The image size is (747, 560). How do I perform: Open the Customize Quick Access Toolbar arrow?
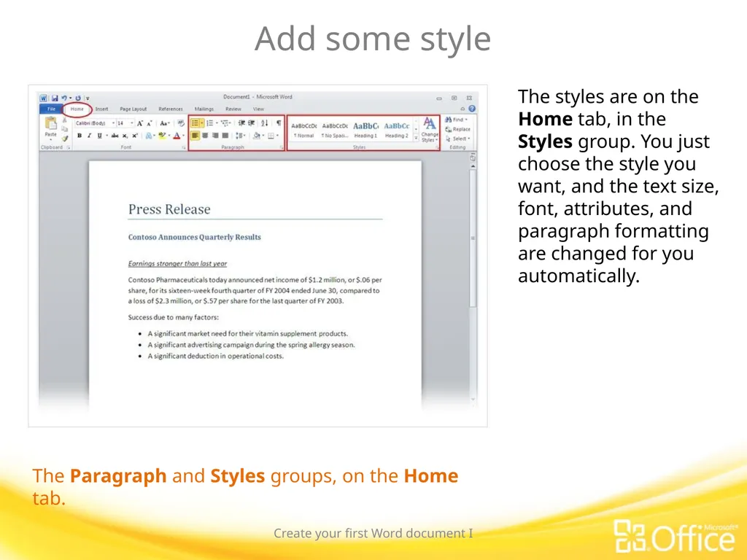[88, 98]
